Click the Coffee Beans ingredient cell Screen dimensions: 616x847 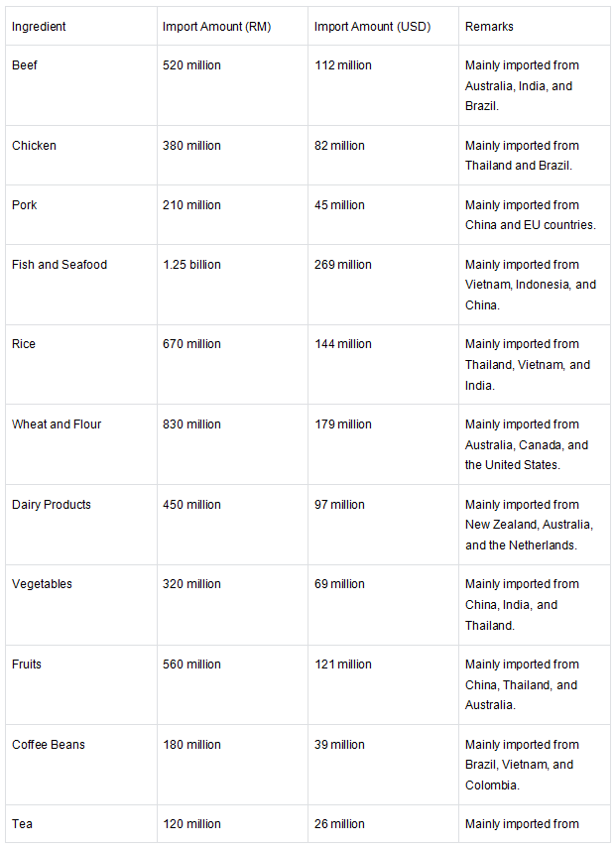click(81, 765)
